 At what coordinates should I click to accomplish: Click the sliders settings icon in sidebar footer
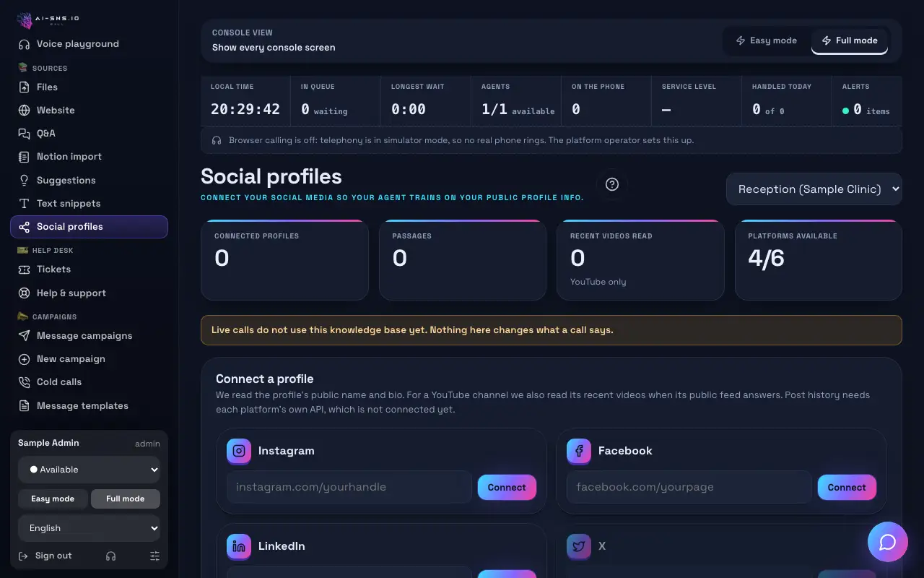154,556
